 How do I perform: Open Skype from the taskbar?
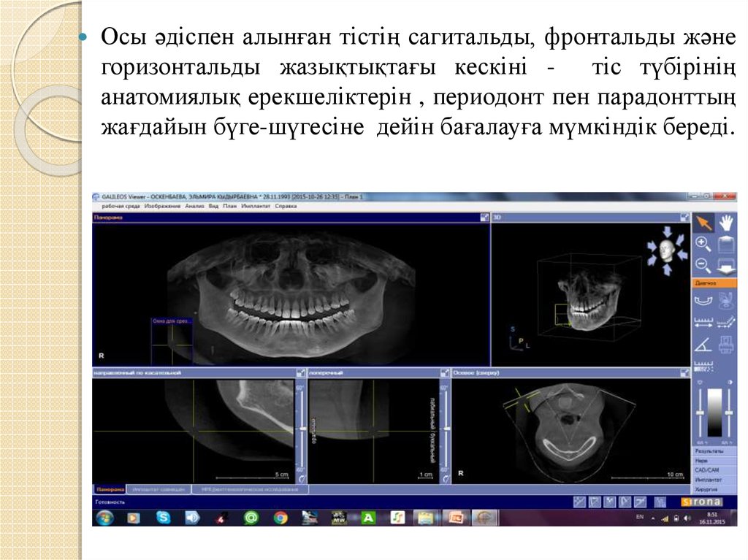(162, 518)
